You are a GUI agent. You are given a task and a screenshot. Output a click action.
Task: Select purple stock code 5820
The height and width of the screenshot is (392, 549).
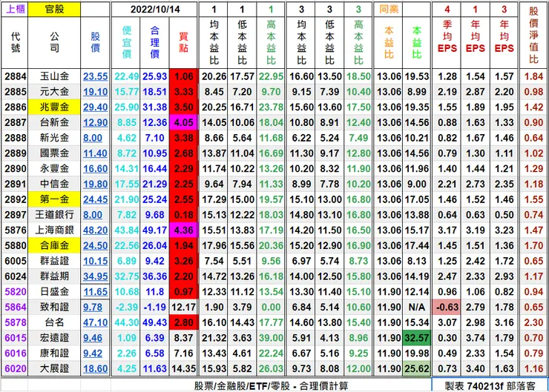(15, 292)
